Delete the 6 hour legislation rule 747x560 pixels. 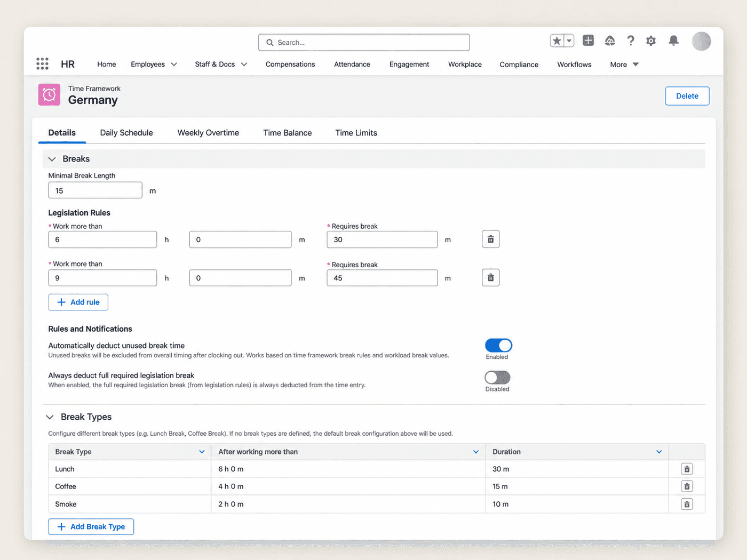[490, 239]
